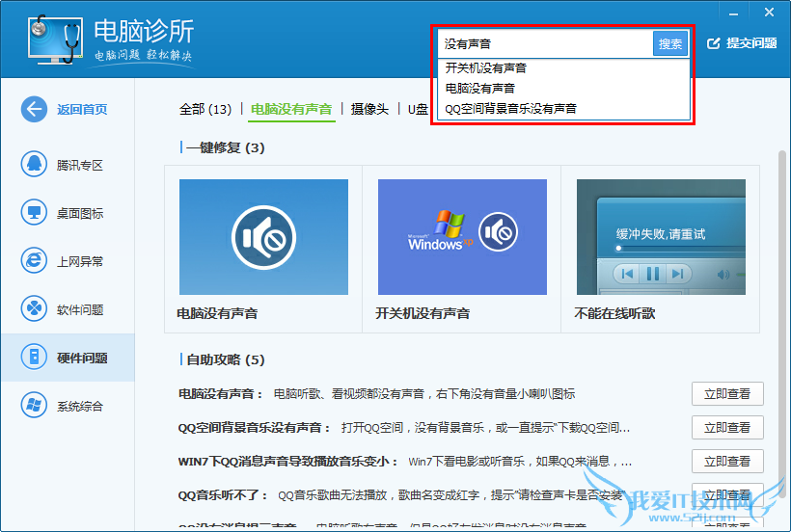Switch to the 摄像头 tab
This screenshot has width=791, height=532.
pyautogui.click(x=369, y=109)
